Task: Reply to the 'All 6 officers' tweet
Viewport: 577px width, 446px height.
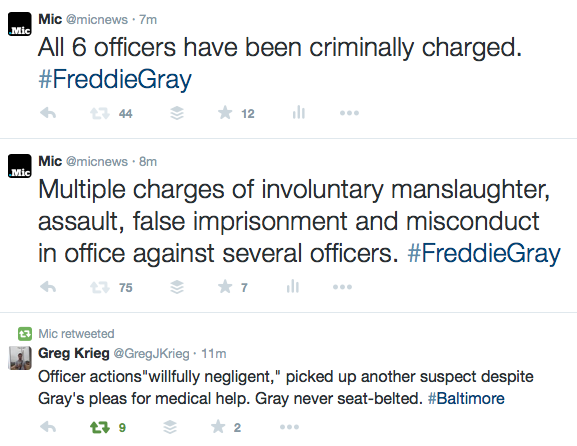Action: (48, 113)
